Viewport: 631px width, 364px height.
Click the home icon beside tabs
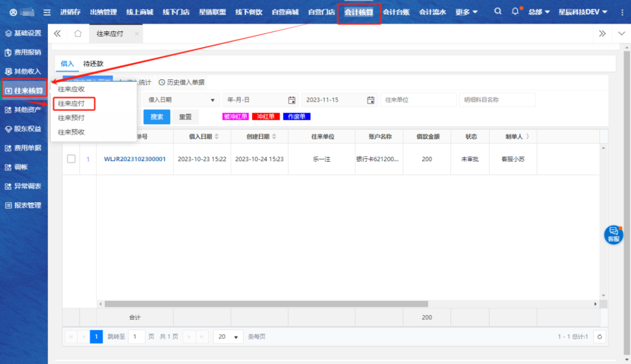click(x=78, y=34)
